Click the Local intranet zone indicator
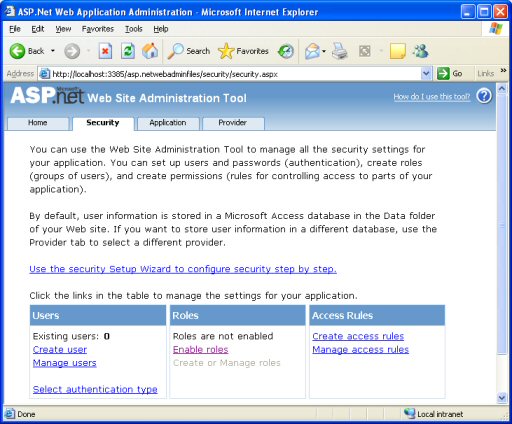 (x=433, y=414)
